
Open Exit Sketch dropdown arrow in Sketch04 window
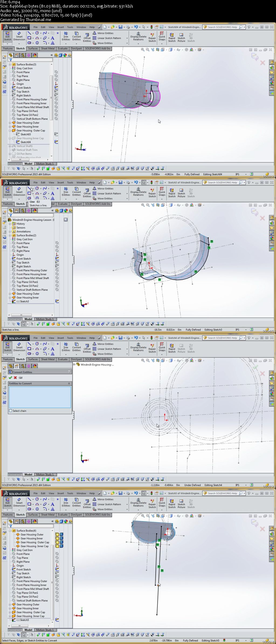8,43
